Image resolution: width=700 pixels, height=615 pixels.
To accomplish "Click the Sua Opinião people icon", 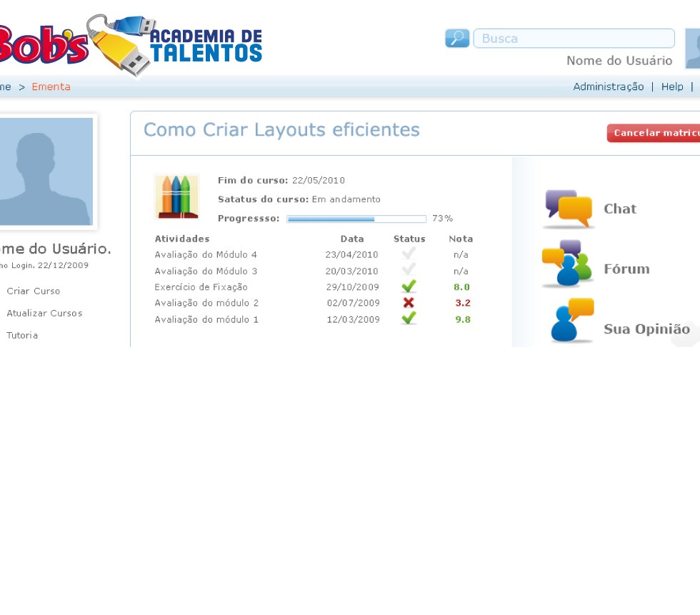I will click(571, 321).
